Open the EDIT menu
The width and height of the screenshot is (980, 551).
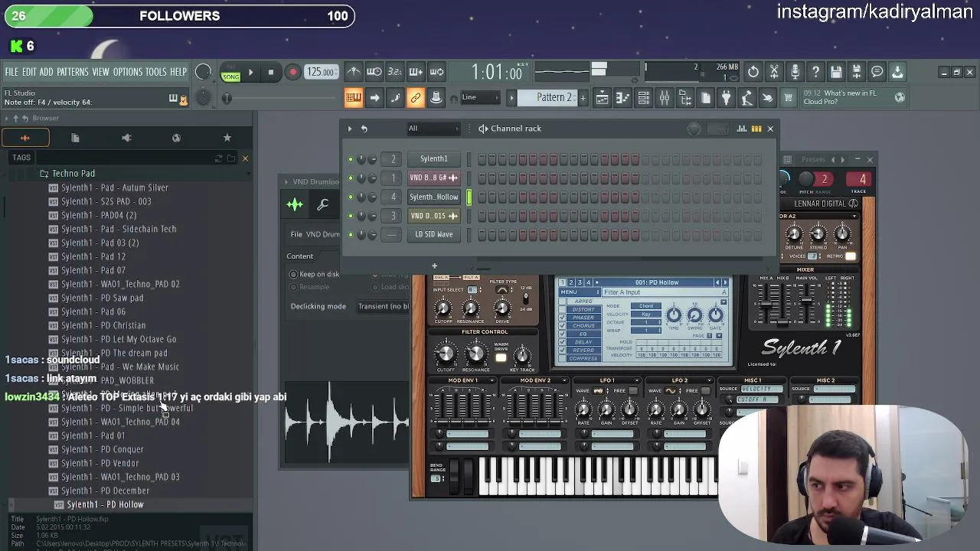29,72
